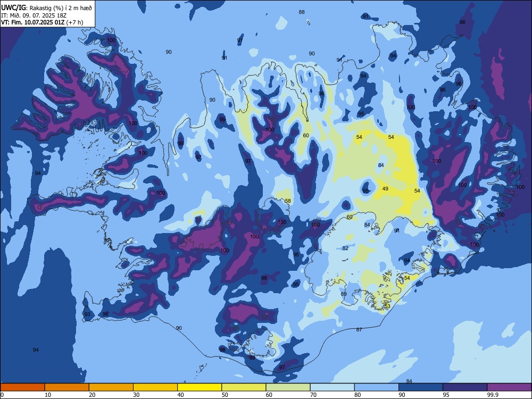The width and height of the screenshot is (532, 399).
Task: Click the '10' tick label on legend scale
Action: 48,395
